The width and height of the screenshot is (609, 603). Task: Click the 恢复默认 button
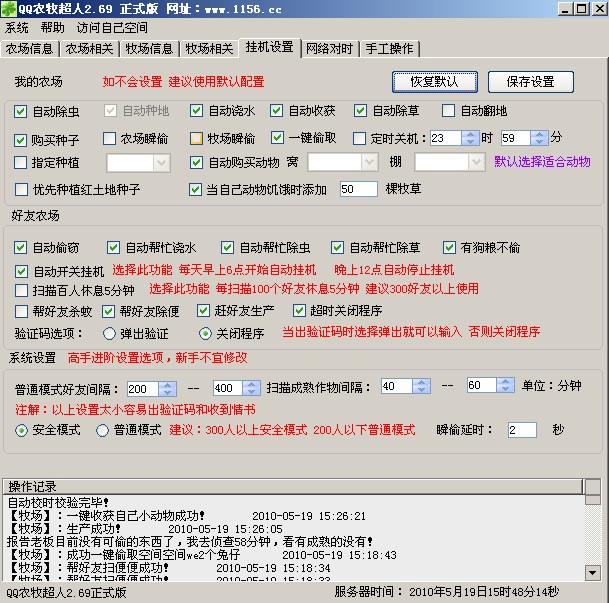(435, 82)
